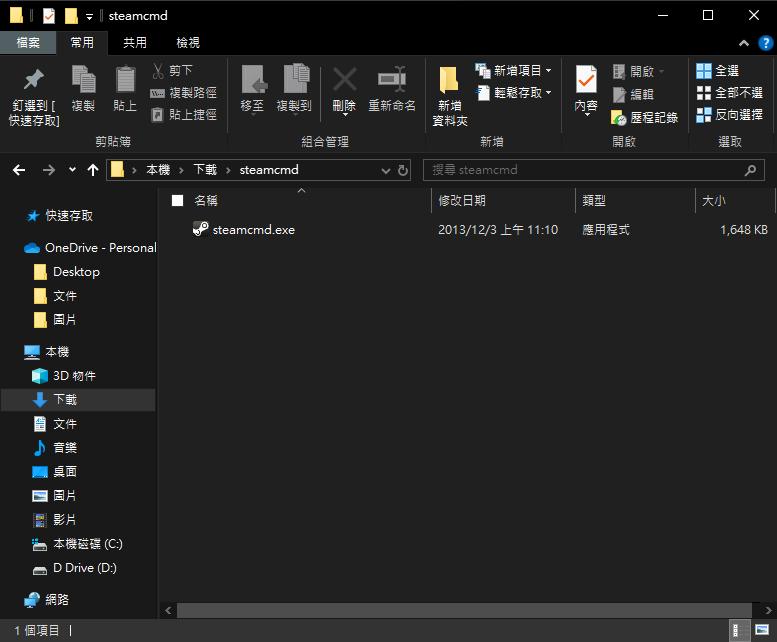Click 開啟 in the ribbon
Image resolution: width=777 pixels, height=642 pixels.
(x=637, y=71)
